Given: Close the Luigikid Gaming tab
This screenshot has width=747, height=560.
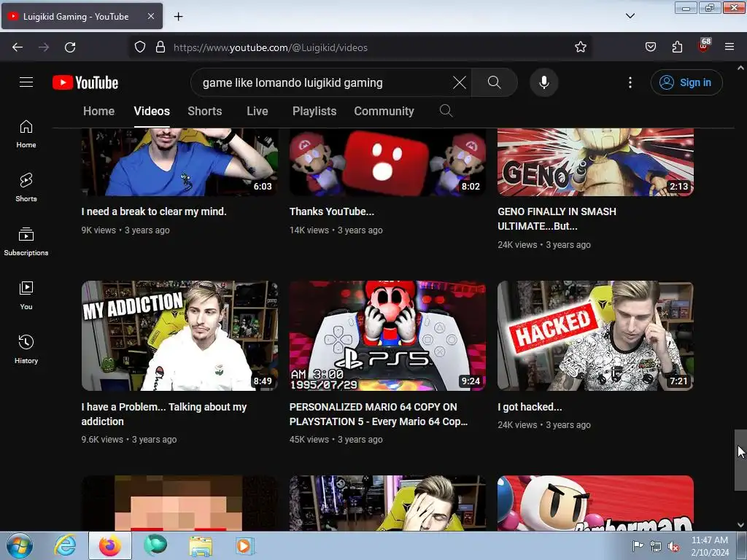Looking at the screenshot, I should pos(150,16).
